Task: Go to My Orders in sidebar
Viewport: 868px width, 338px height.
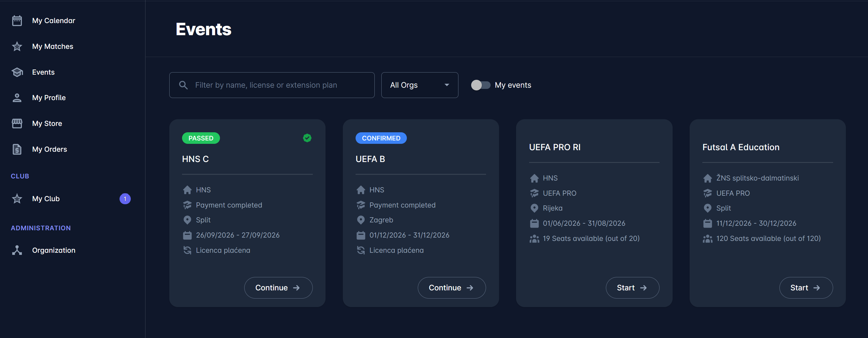Action: [49, 149]
